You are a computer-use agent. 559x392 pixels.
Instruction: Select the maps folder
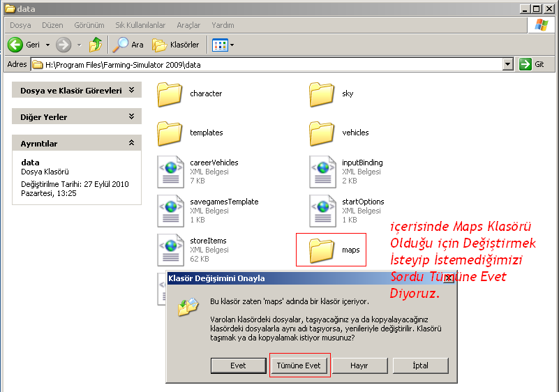coord(322,250)
